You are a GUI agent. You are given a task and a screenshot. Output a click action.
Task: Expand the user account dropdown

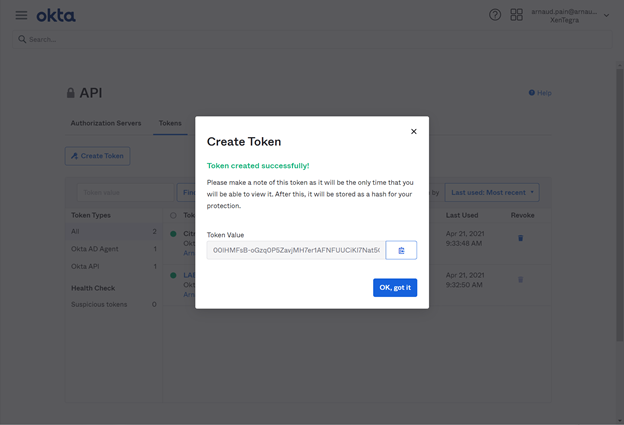coord(606,15)
